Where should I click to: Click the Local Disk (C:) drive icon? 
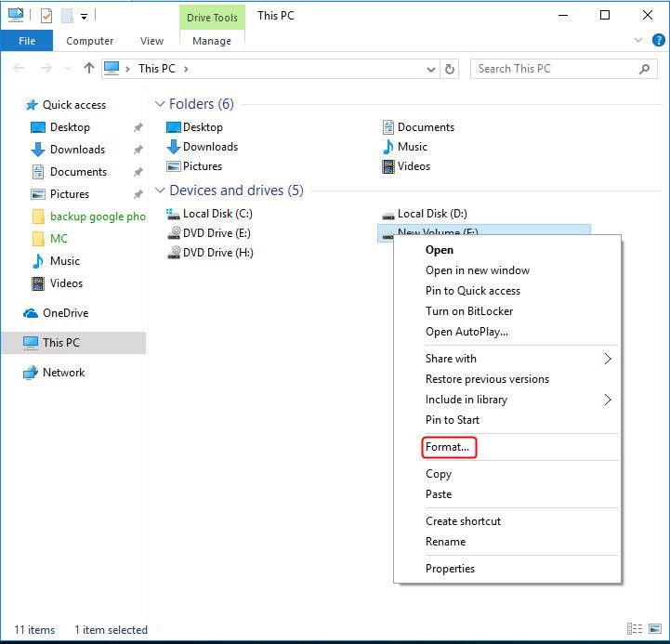point(174,214)
